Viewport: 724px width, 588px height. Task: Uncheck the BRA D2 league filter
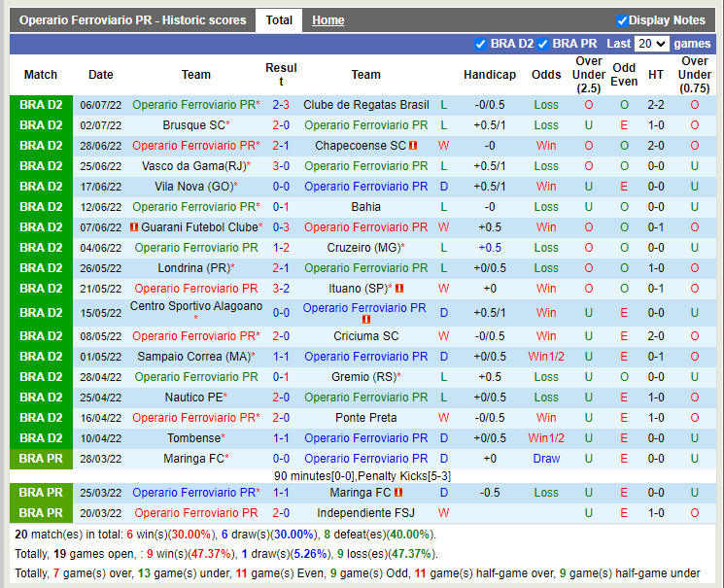(x=480, y=44)
